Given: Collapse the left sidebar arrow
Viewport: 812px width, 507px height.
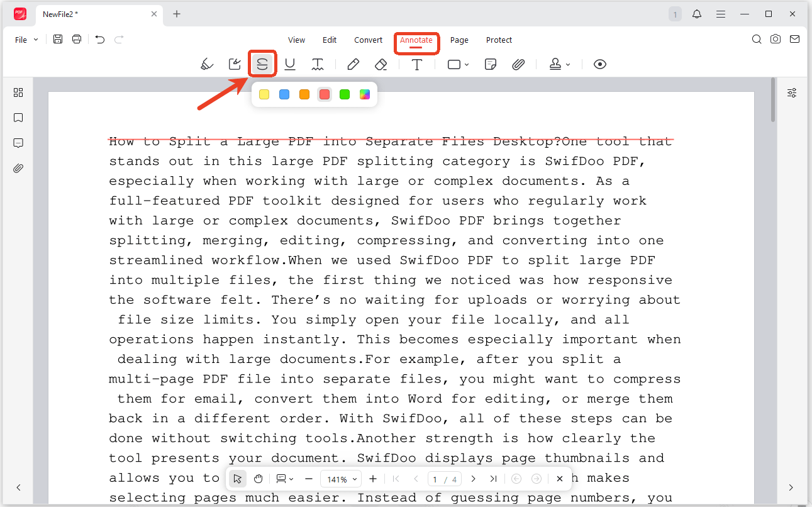Looking at the screenshot, I should point(18,487).
